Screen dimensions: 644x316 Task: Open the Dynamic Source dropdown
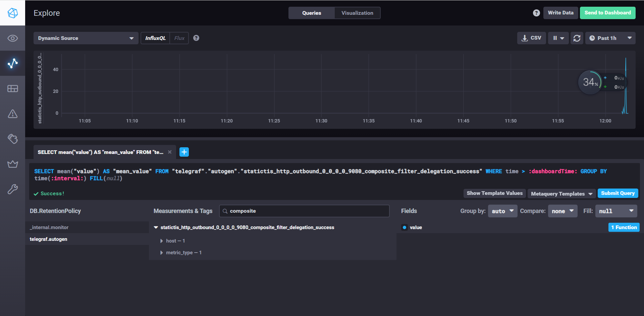point(86,38)
